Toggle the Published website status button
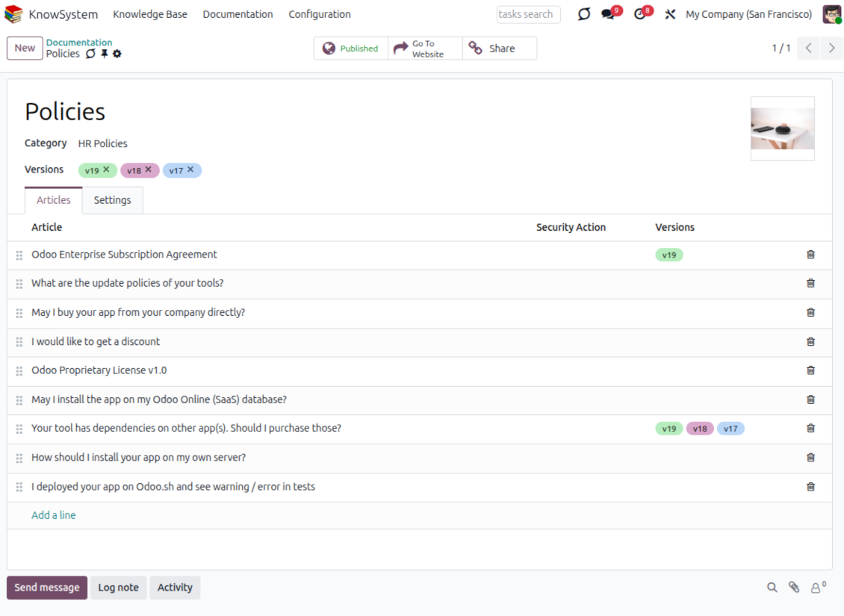844x616 pixels. coord(351,49)
